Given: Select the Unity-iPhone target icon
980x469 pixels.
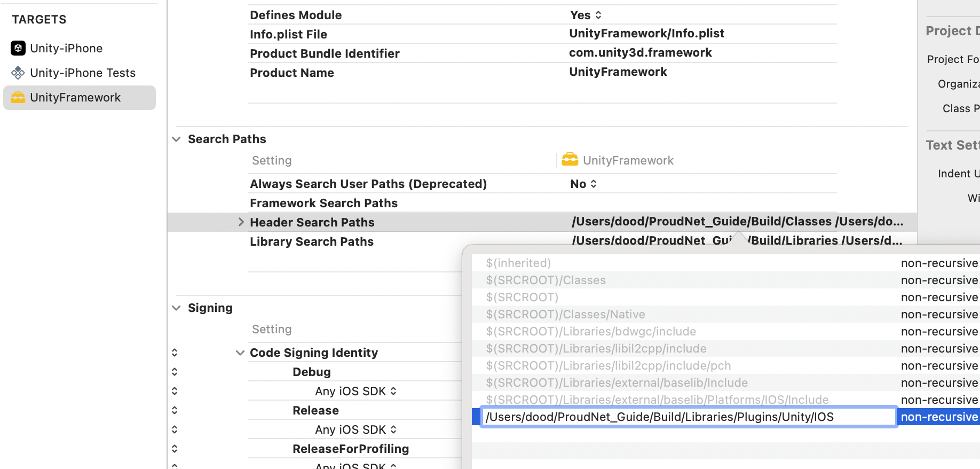Looking at the screenshot, I should pos(18,48).
